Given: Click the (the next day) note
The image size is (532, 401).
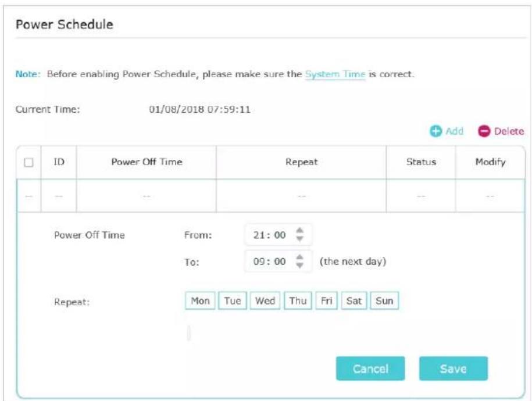Looking at the screenshot, I should pos(353,262).
